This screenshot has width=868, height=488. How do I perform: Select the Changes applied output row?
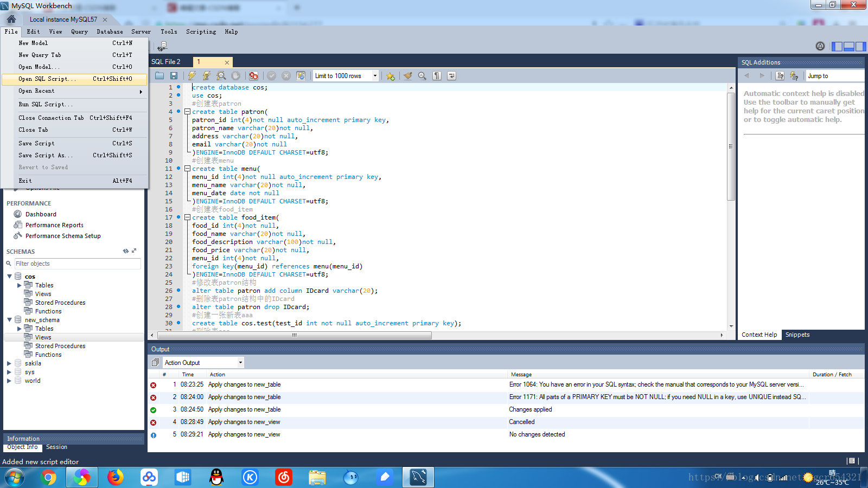click(506, 410)
